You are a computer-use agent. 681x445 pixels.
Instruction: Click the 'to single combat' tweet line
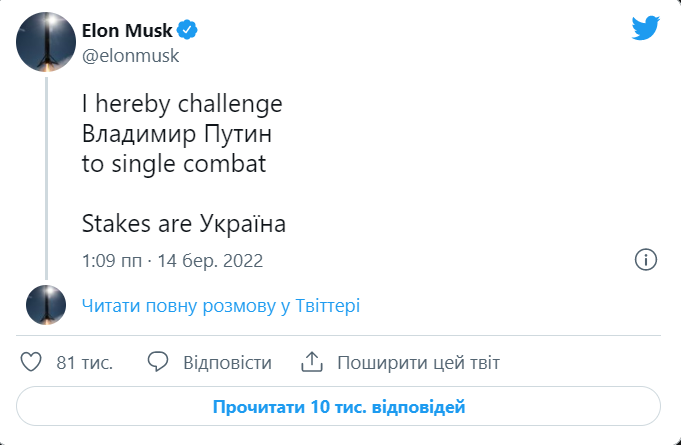(x=174, y=164)
